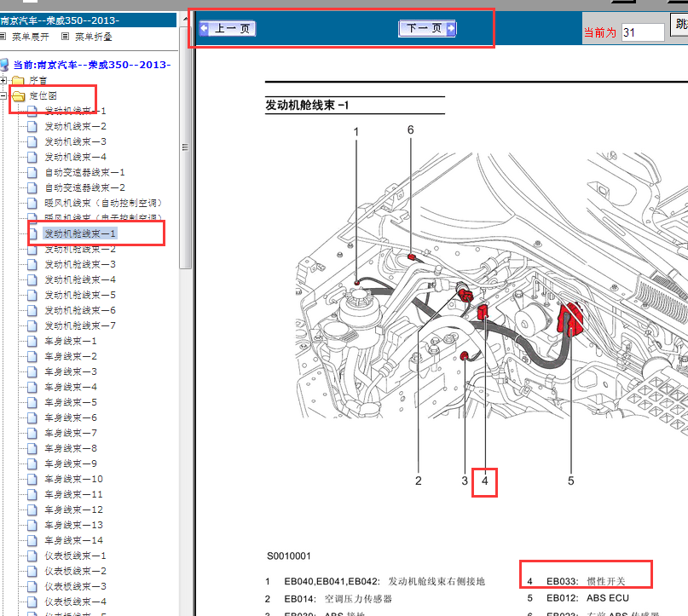Click the 发动机舱线束 -1 page heading
Image resolution: width=688 pixels, height=616 pixels.
pyautogui.click(x=307, y=106)
